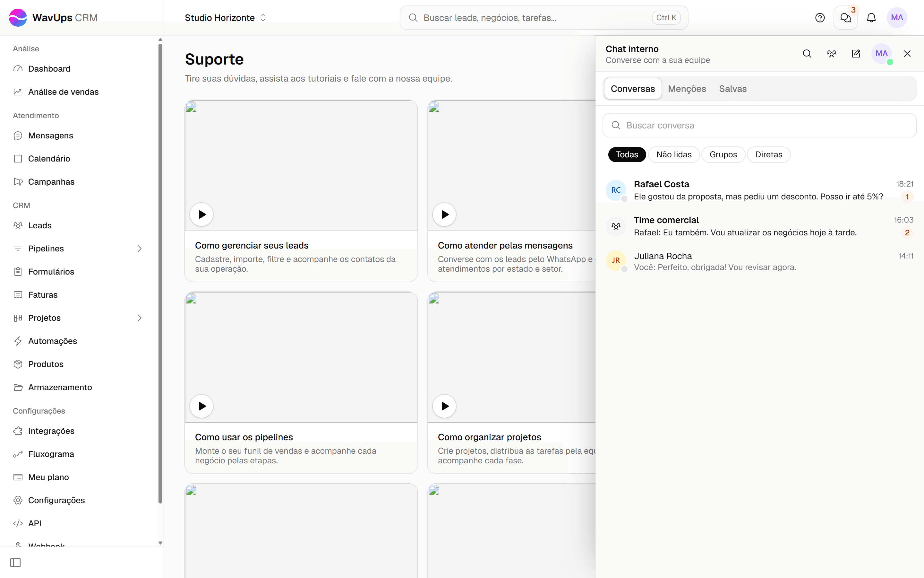Image resolution: width=924 pixels, height=578 pixels.
Task: Click the Como atender pelas mensagens title
Action: pos(505,245)
